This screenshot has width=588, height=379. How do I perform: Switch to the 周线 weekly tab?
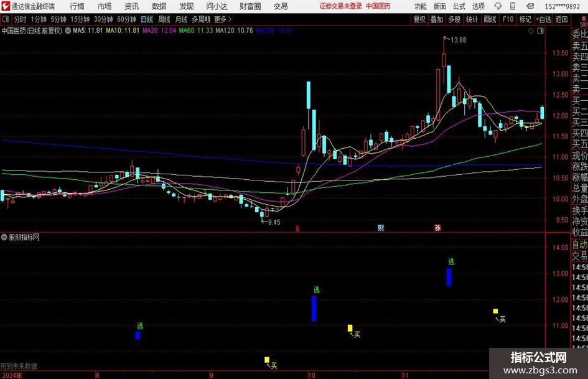click(164, 19)
